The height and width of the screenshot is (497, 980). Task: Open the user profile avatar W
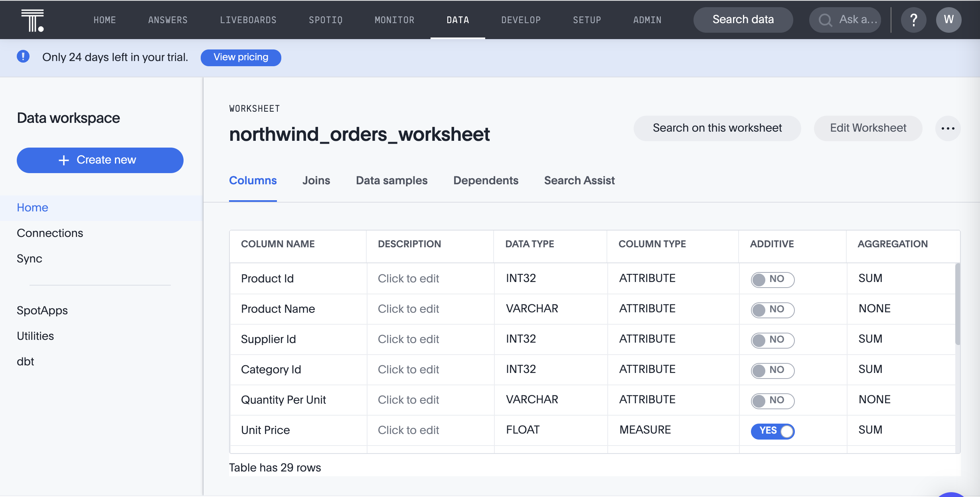tap(949, 20)
